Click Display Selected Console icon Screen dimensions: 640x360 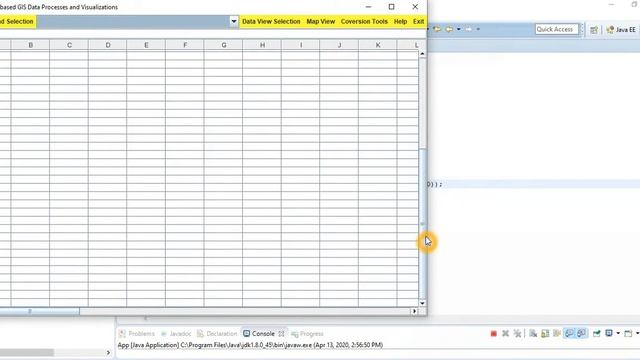pos(609,333)
